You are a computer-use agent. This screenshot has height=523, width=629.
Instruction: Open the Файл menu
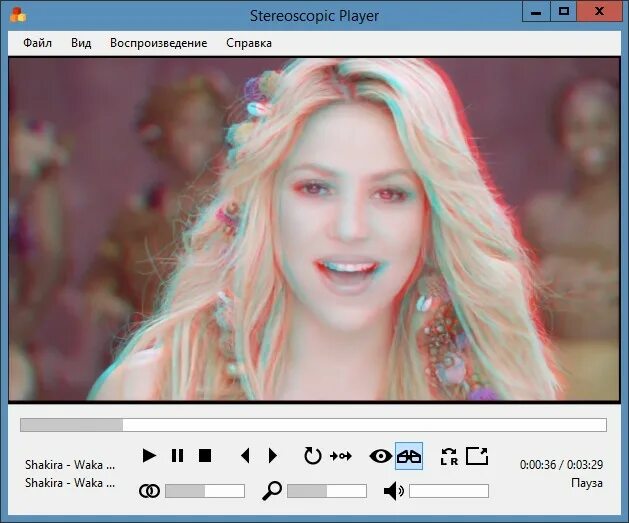[37, 43]
